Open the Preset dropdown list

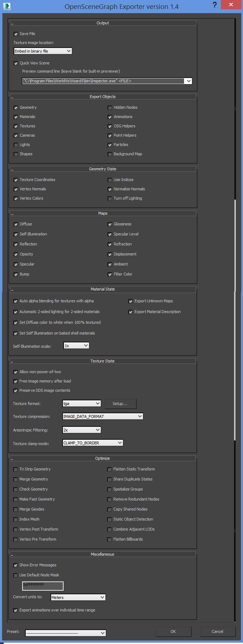(65, 633)
